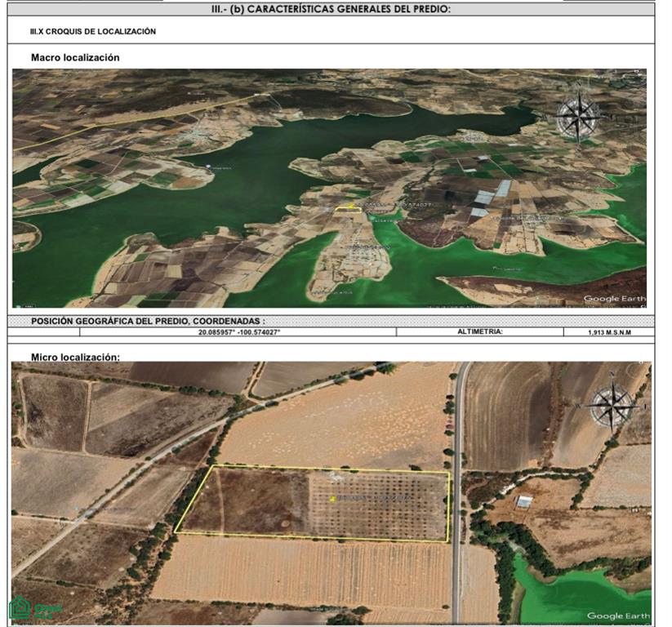
Task: Select the 1,913 M.S.N.M altitude value
Action: coord(609,332)
